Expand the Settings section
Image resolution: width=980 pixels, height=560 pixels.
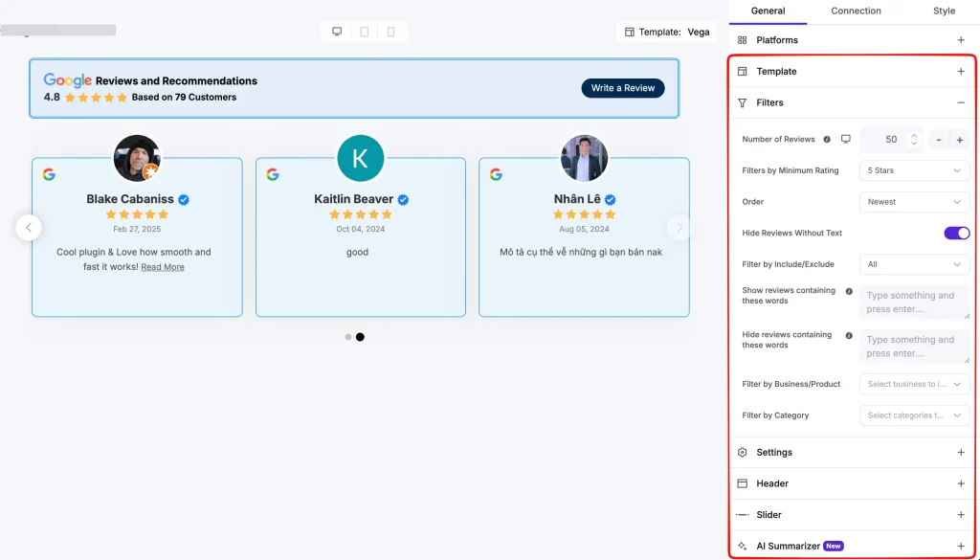[961, 453]
